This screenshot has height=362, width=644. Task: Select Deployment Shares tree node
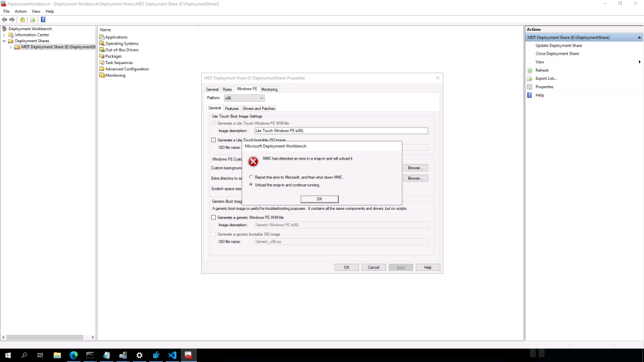(x=31, y=41)
